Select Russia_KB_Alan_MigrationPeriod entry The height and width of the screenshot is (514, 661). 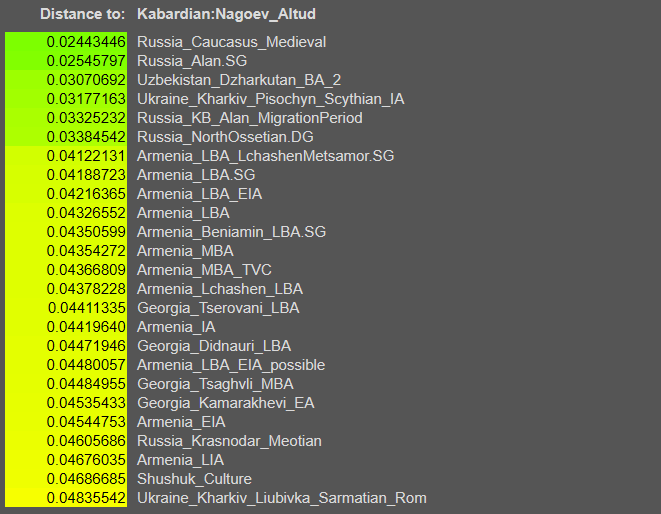[249, 118]
